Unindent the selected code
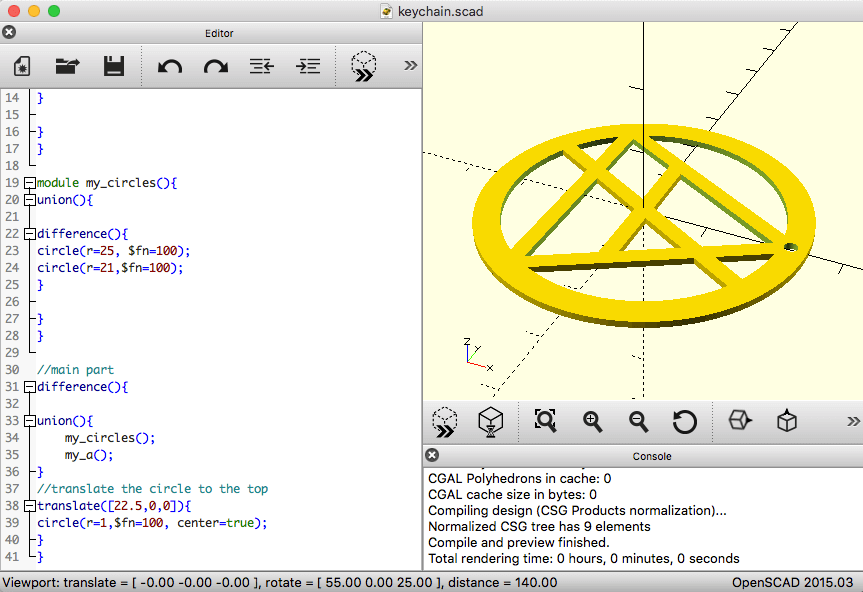 point(262,67)
